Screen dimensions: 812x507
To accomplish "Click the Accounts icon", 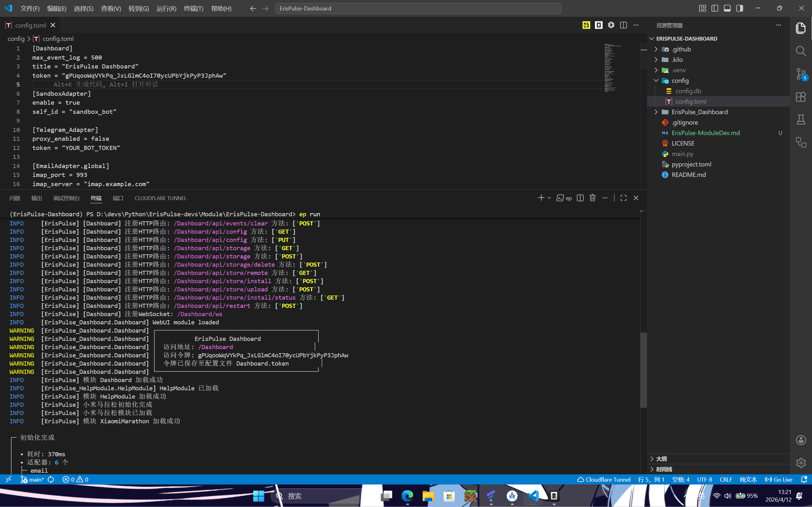I will (x=801, y=440).
